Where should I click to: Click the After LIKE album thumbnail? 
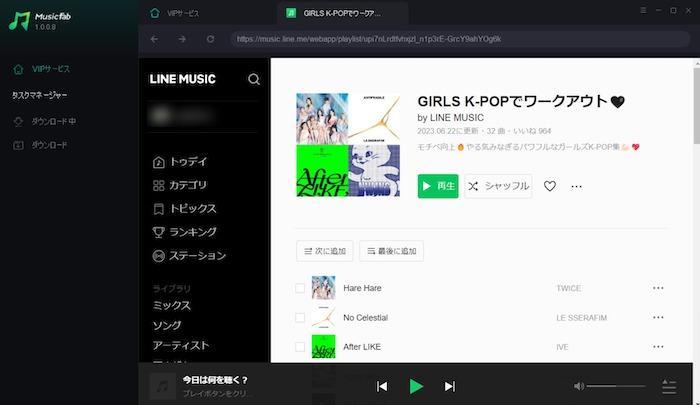click(x=323, y=347)
